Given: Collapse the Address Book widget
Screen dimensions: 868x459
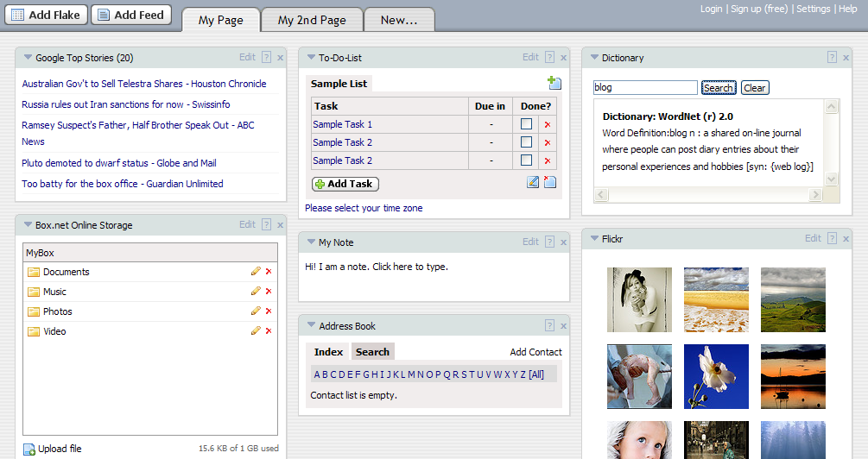Looking at the screenshot, I should coord(311,325).
